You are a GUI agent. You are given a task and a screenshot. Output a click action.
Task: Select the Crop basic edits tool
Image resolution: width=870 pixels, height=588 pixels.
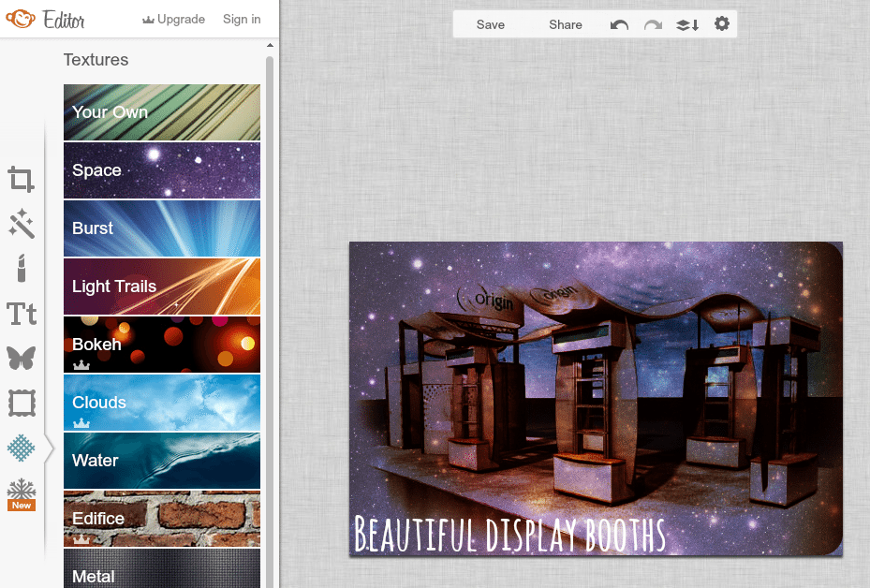click(22, 179)
